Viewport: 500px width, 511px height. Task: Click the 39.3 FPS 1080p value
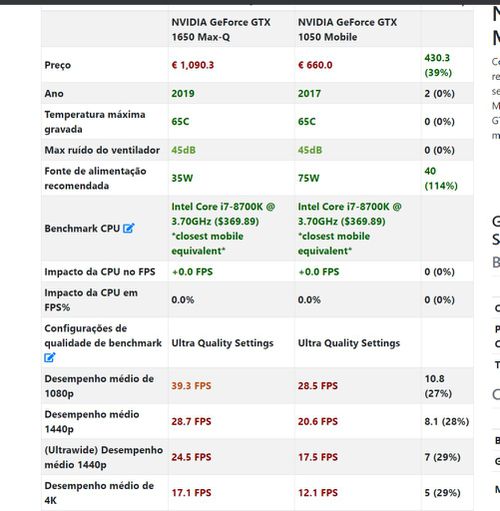click(191, 386)
